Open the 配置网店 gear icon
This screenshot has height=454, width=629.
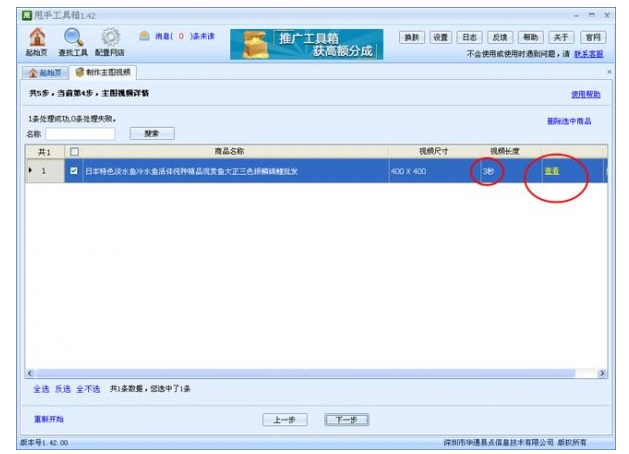(110, 42)
